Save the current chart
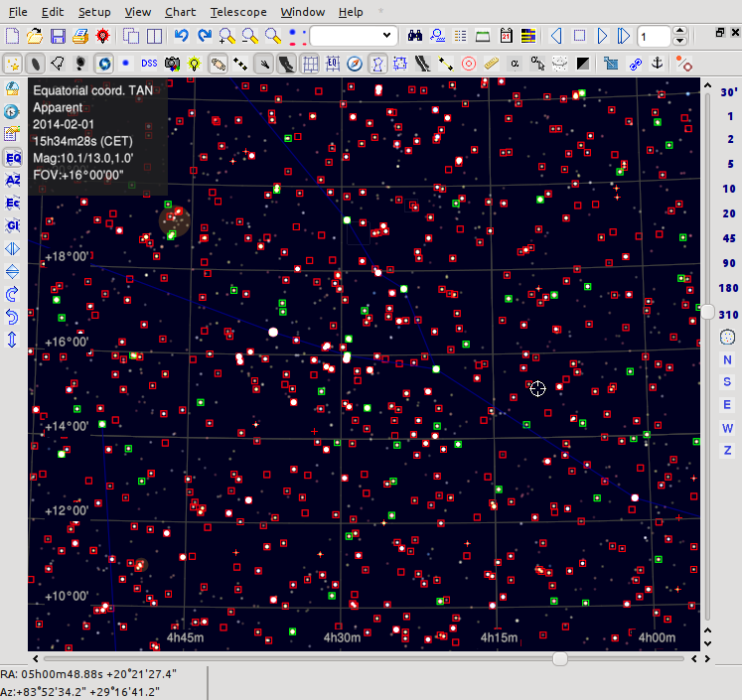742x700 pixels. (x=57, y=36)
